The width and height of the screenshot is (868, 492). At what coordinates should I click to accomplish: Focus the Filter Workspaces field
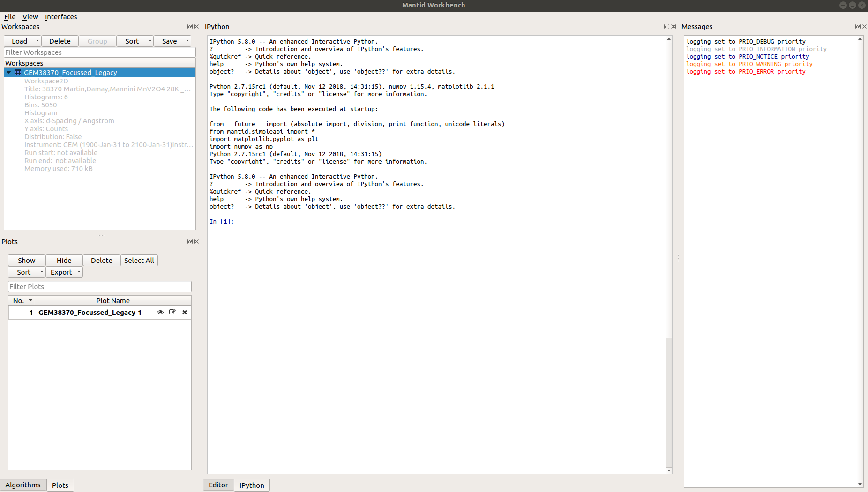click(x=100, y=52)
